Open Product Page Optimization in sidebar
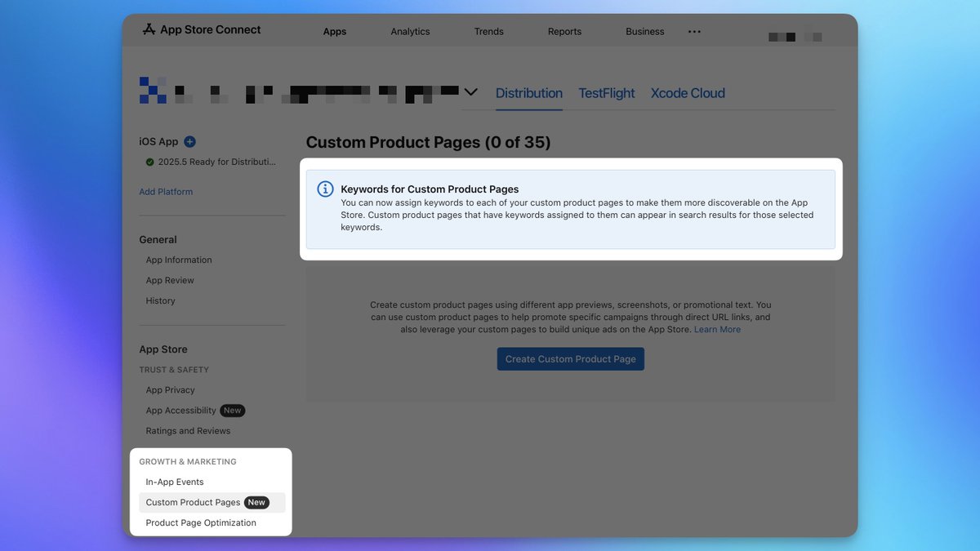The width and height of the screenshot is (980, 551). tap(201, 522)
